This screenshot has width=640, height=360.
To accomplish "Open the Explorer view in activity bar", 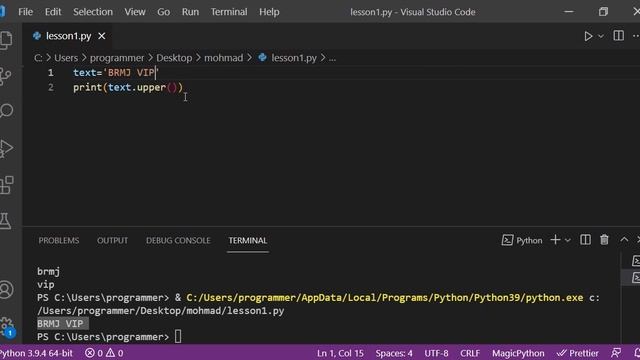I will point(6,40).
